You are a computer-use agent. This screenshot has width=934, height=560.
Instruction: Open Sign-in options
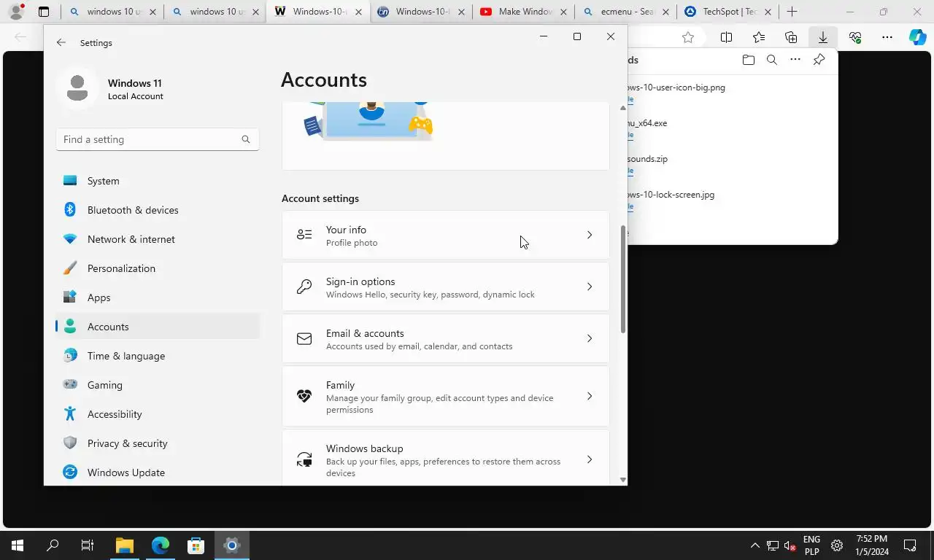tap(445, 287)
